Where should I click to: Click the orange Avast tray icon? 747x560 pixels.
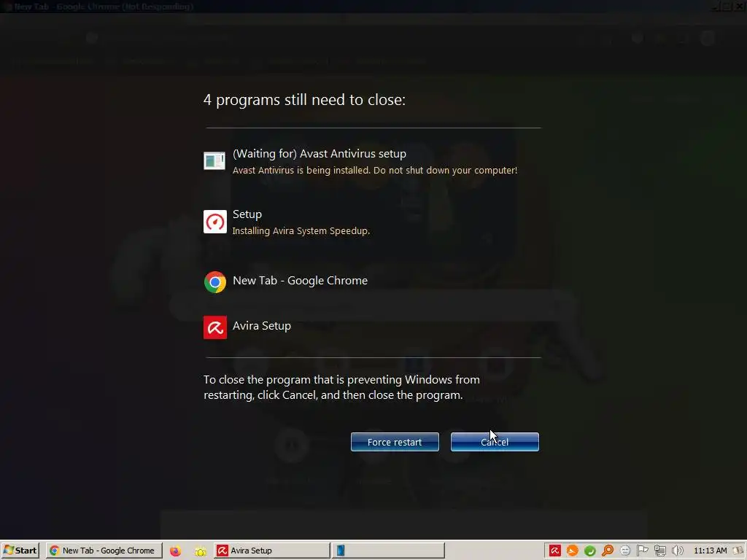[572, 551]
